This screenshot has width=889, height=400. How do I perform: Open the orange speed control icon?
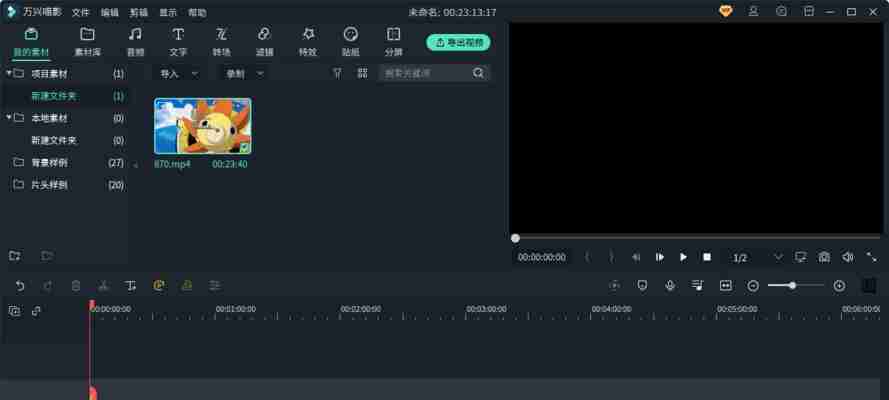[159, 286]
